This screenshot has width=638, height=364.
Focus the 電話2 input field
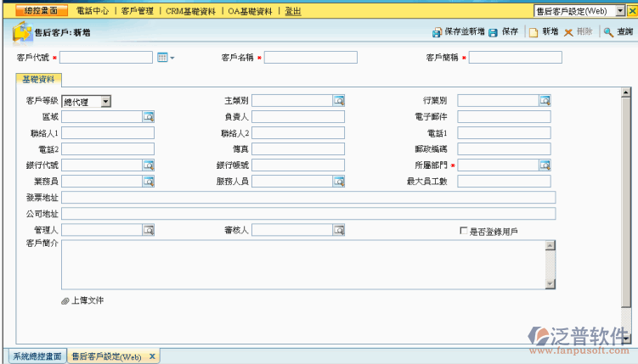(x=108, y=149)
